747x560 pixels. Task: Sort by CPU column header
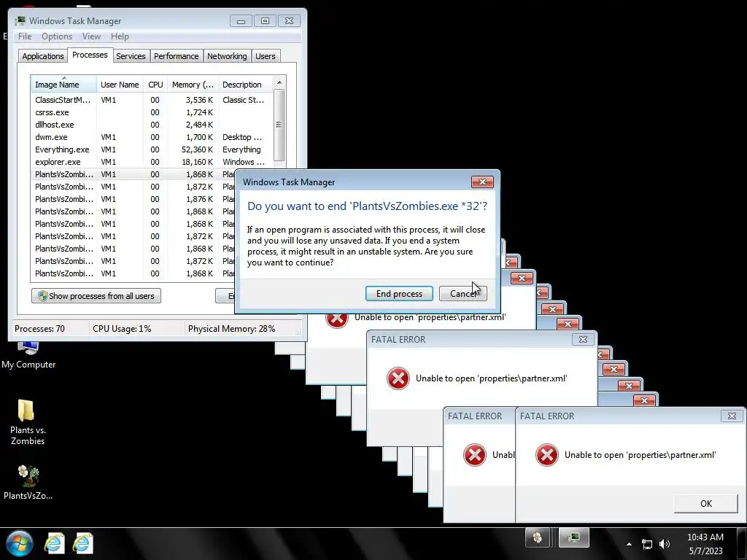[x=155, y=85]
